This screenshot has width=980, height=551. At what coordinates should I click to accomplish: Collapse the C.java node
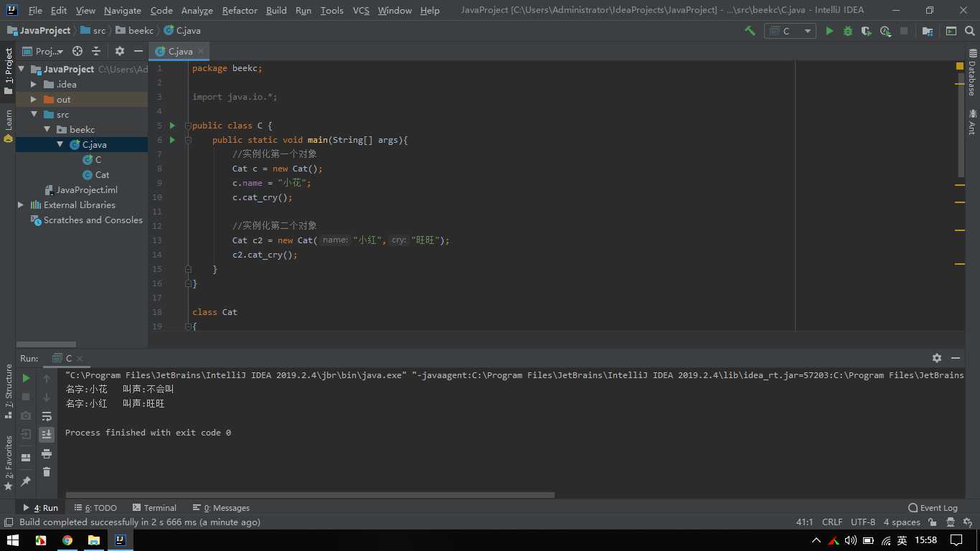pyautogui.click(x=60, y=145)
